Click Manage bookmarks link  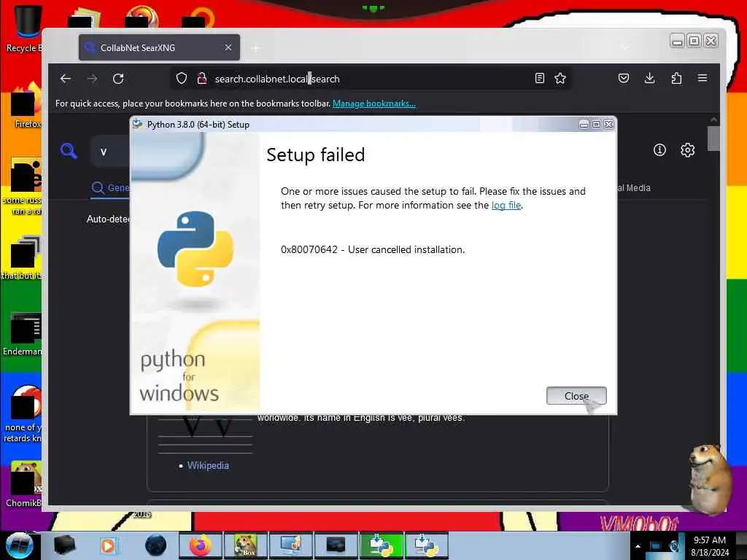point(374,104)
